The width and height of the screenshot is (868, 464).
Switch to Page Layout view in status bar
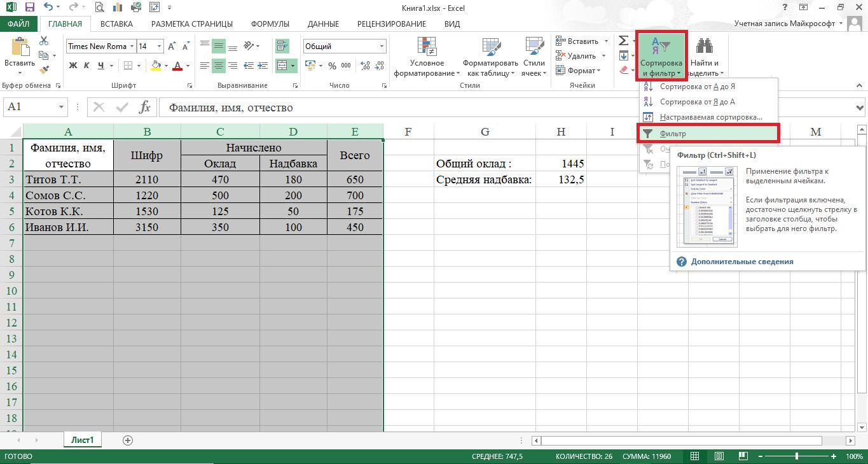coord(719,456)
